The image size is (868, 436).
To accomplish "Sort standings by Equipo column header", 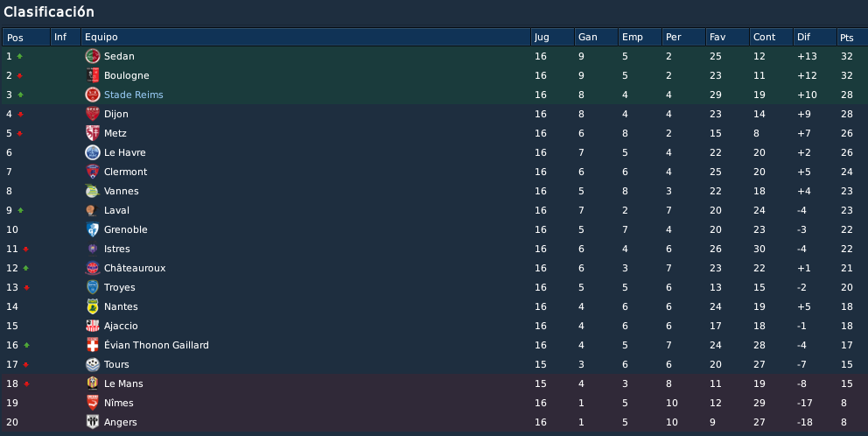I will (305, 37).
